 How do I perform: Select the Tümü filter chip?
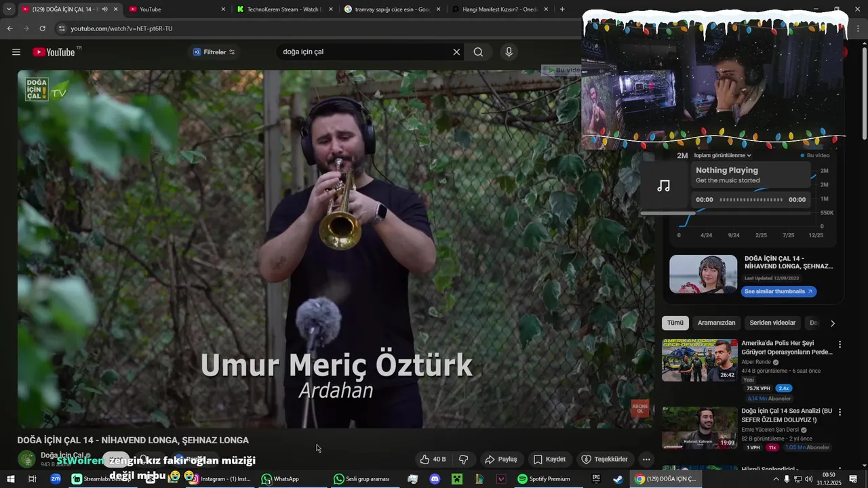point(675,323)
